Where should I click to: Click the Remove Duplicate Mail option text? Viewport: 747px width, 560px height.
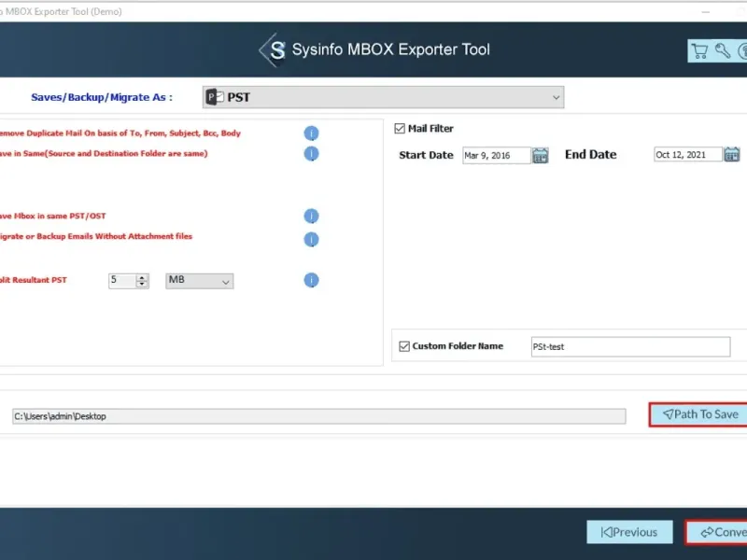[x=120, y=133]
